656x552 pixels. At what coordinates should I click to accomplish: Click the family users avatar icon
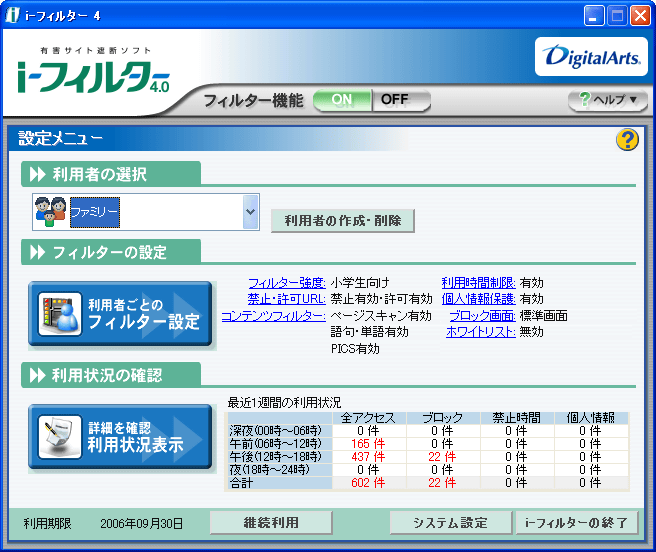click(51, 212)
